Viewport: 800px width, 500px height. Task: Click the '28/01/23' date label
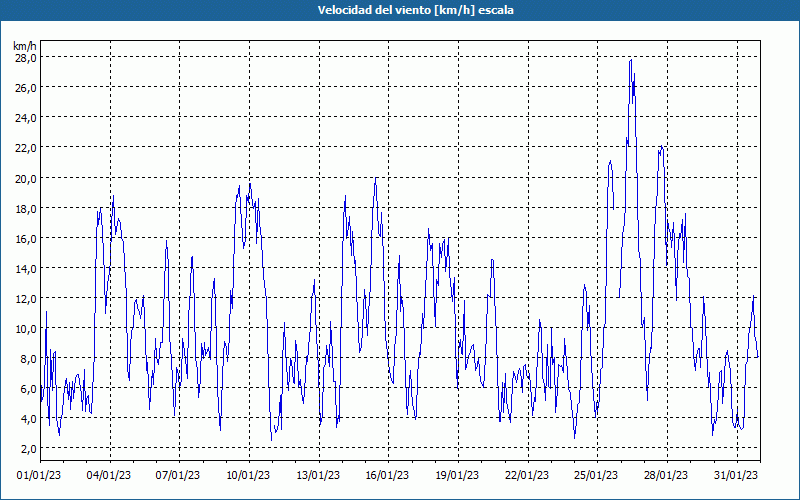(x=666, y=475)
